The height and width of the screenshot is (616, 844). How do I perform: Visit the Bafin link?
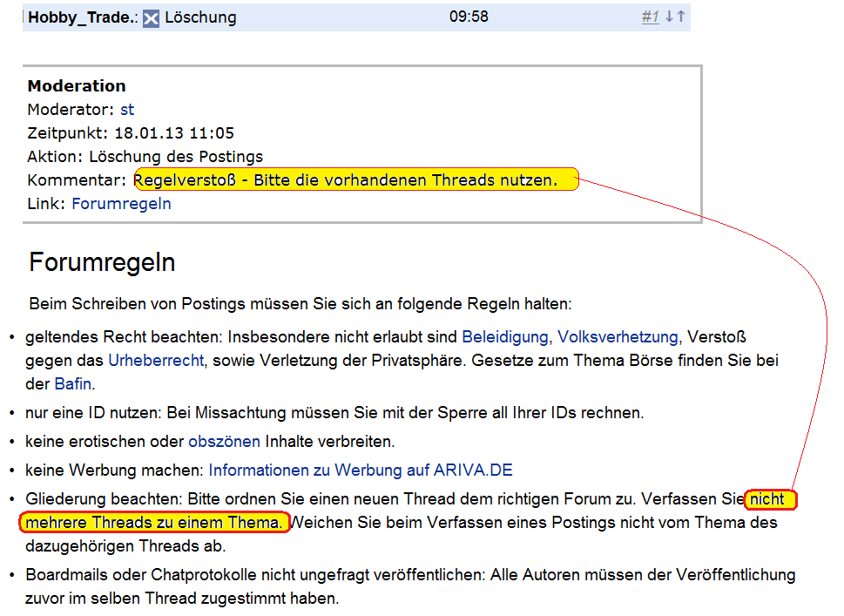coord(72,384)
